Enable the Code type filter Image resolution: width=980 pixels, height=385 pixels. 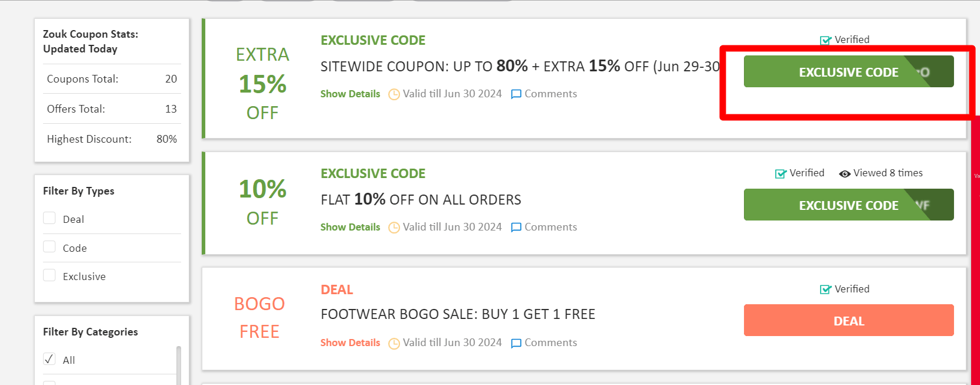(x=50, y=247)
